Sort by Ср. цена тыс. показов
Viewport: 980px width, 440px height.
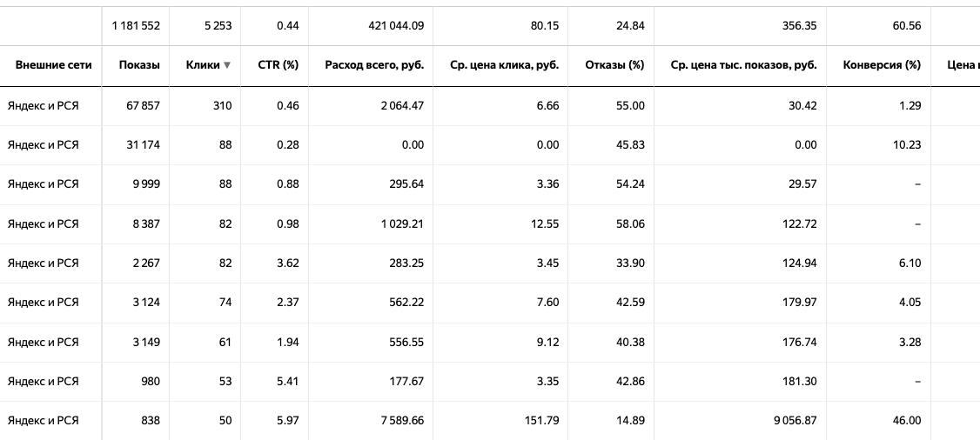coord(744,65)
